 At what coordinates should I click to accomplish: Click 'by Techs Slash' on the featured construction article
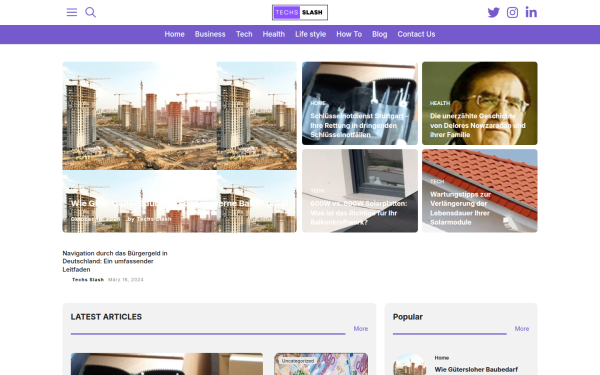click(x=149, y=219)
